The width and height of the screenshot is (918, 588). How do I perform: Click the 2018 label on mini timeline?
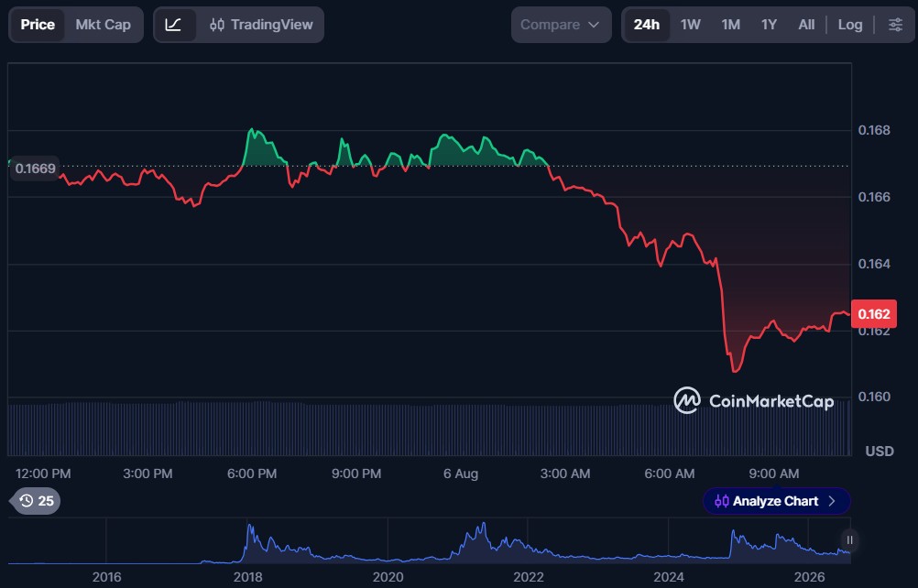point(247,578)
